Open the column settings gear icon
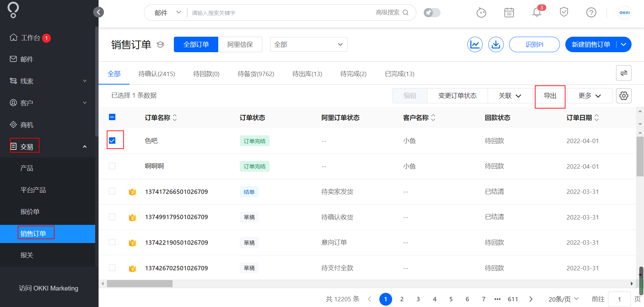This screenshot has width=644, height=307. pos(624,96)
